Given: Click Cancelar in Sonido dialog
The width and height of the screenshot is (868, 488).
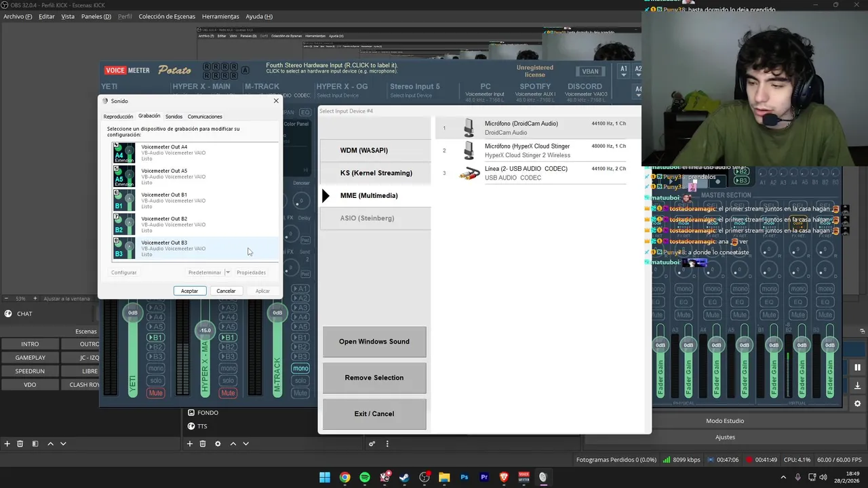Looking at the screenshot, I should (226, 291).
